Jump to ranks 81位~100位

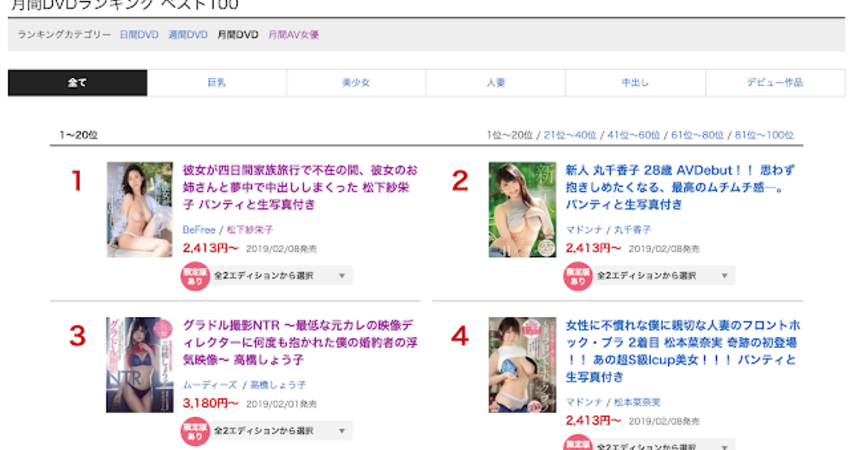764,135
